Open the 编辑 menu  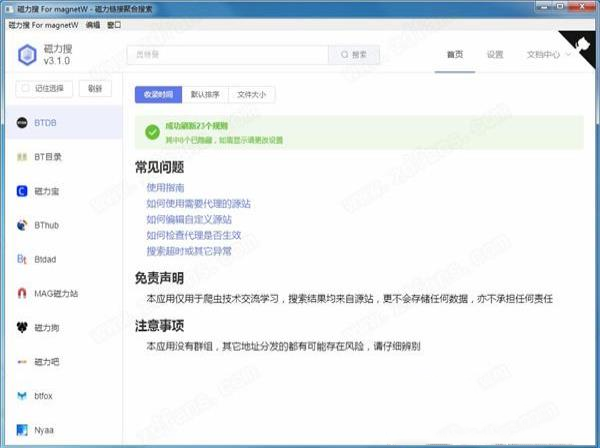click(93, 25)
